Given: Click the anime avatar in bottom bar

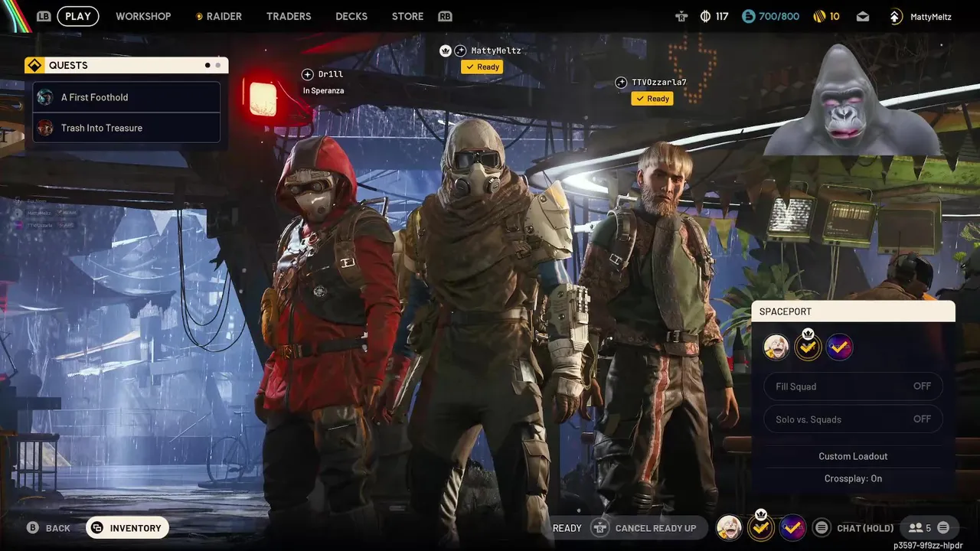Looking at the screenshot, I should coord(729,527).
